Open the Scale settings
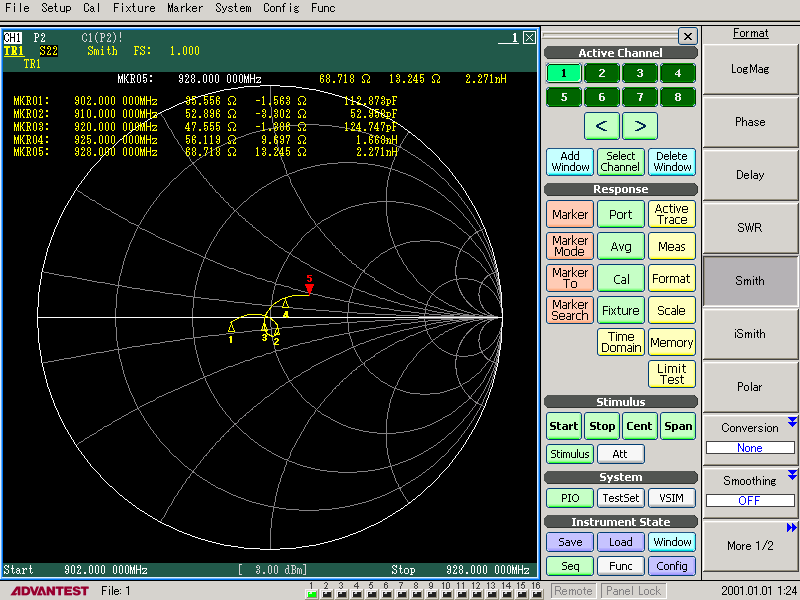The height and width of the screenshot is (600, 800). click(671, 310)
